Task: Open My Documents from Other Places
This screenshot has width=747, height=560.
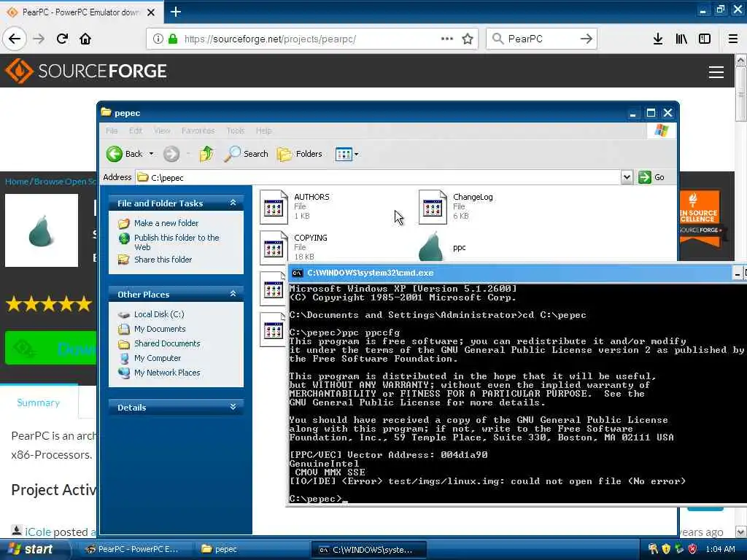Action: (160, 329)
